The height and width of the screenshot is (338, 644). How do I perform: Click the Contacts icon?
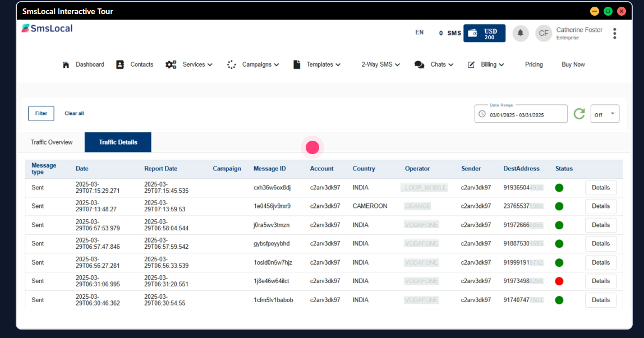tap(120, 64)
